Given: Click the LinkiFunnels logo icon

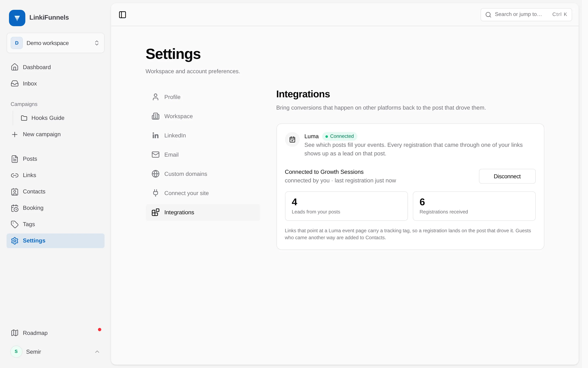Looking at the screenshot, I should click(x=17, y=18).
